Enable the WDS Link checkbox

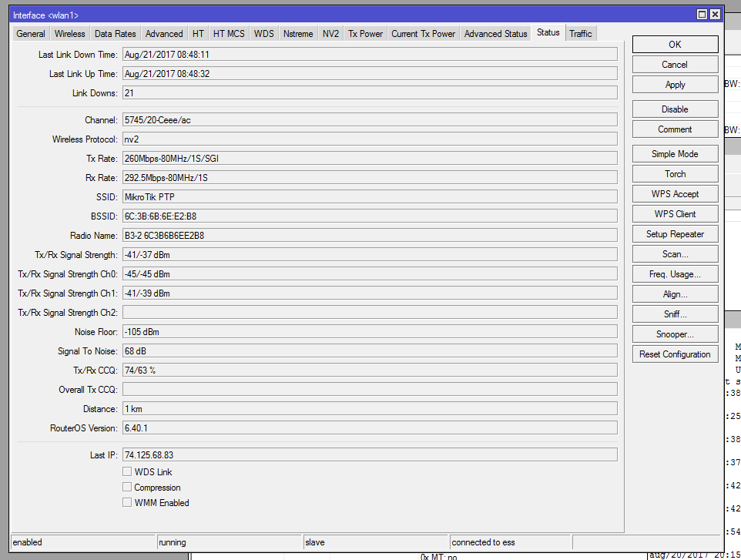pyautogui.click(x=127, y=471)
